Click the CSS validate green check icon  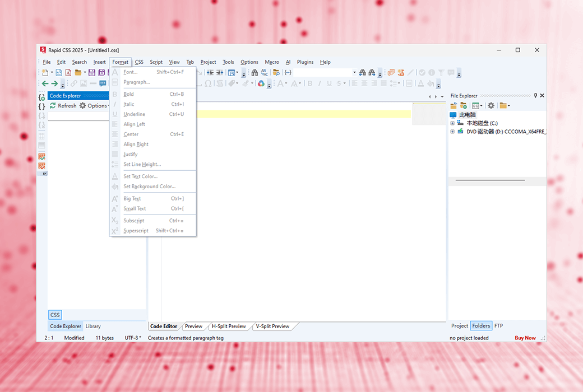pyautogui.click(x=42, y=156)
